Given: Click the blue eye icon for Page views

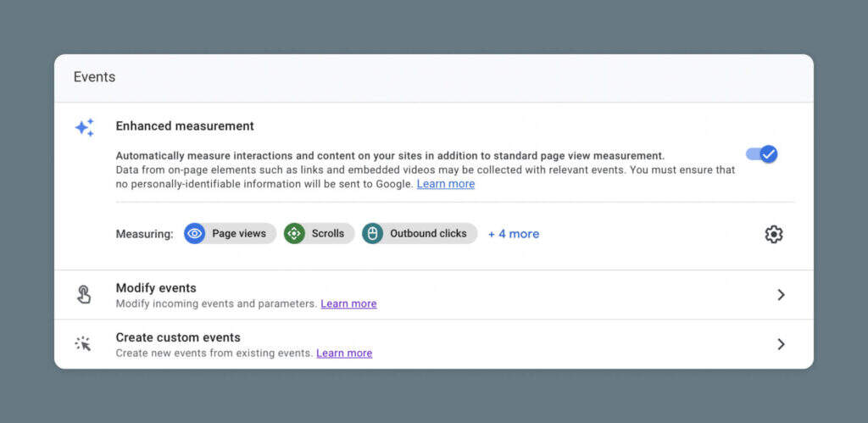Looking at the screenshot, I should [195, 234].
